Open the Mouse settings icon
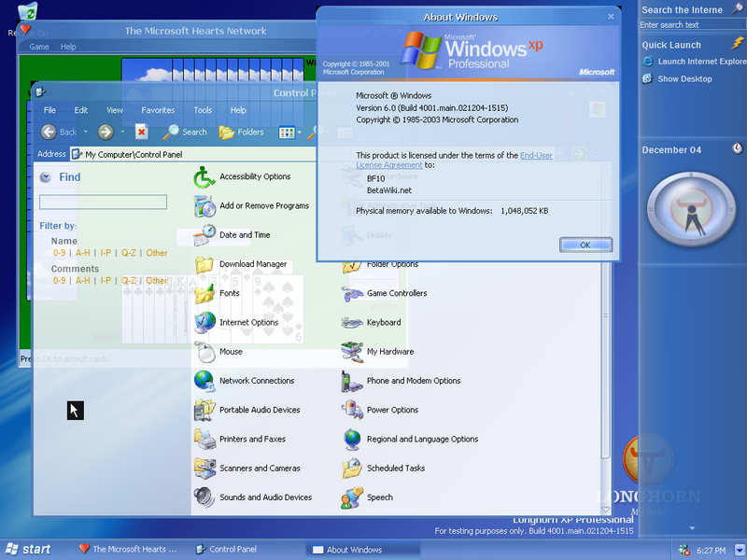This screenshot has width=747, height=560. click(x=205, y=352)
